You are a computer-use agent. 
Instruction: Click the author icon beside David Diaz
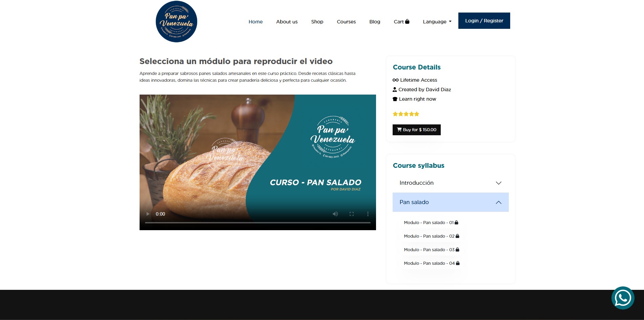(395, 89)
